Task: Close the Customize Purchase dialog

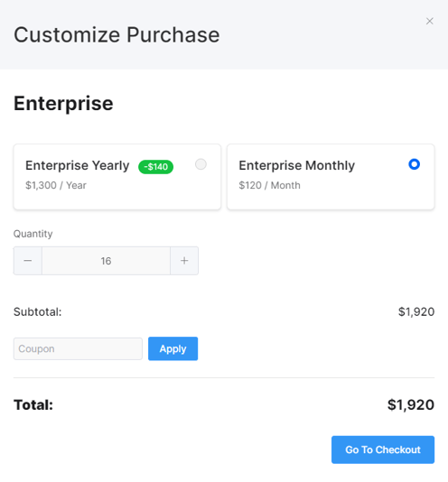Action: pos(430,21)
